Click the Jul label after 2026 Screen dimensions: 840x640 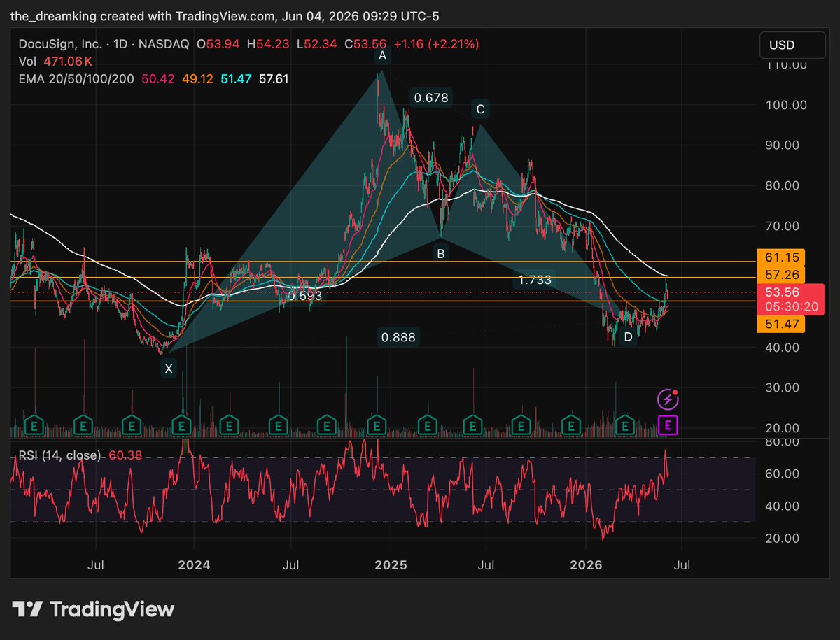(x=682, y=564)
